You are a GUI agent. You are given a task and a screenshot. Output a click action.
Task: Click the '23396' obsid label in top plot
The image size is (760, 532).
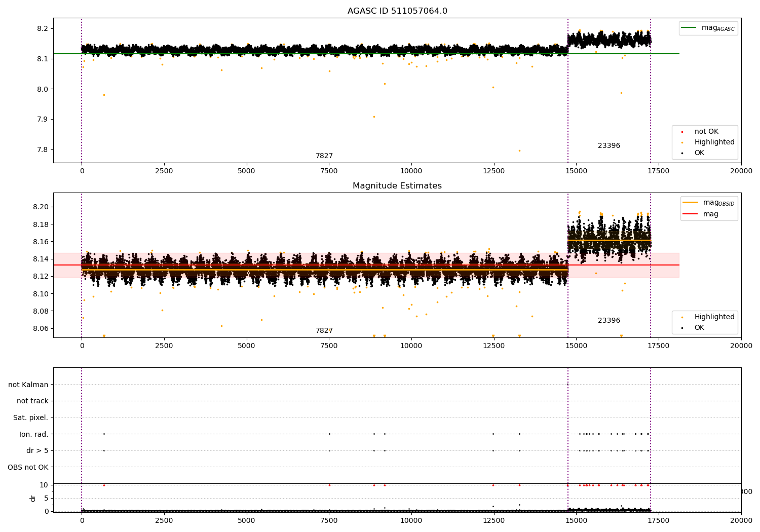[x=609, y=146]
